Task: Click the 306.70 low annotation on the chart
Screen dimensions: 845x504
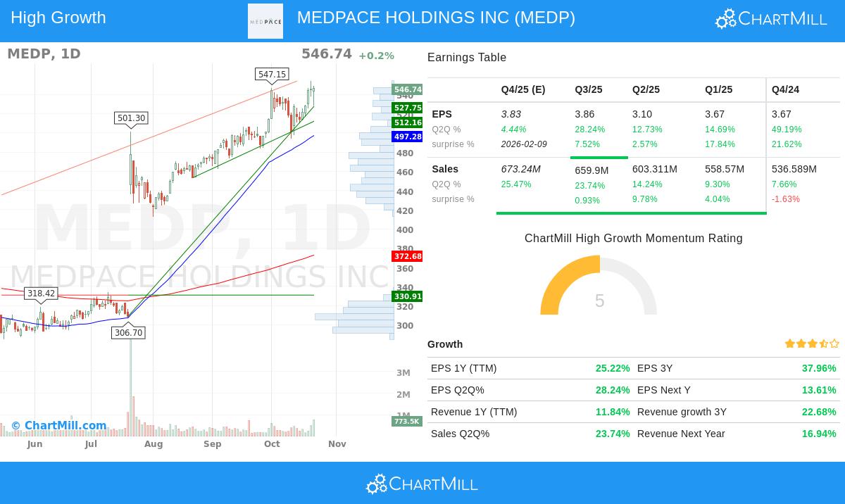Action: [128, 332]
